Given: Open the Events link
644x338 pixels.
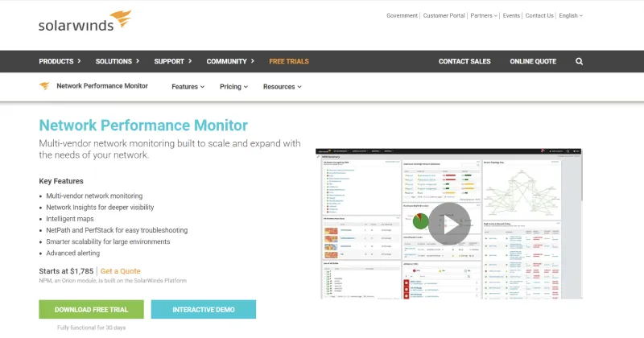Looking at the screenshot, I should click(x=511, y=15).
